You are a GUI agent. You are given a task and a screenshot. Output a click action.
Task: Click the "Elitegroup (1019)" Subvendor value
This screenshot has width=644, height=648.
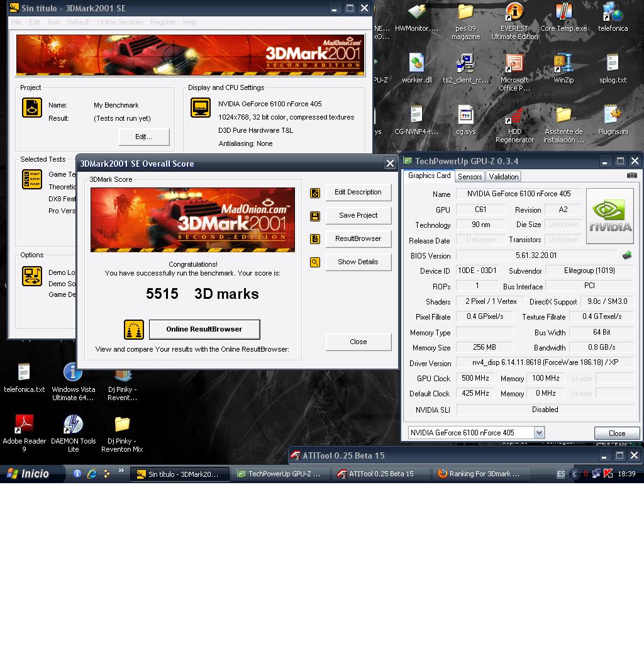589,271
